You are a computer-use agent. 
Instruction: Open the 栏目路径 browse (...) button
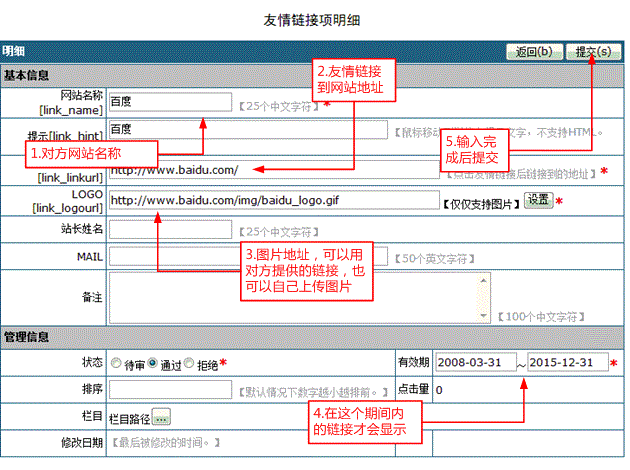[162, 416]
